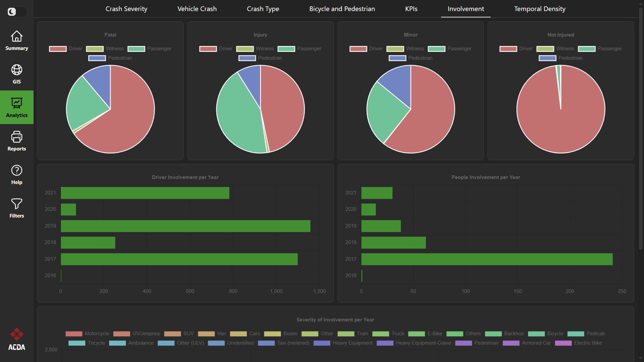644x362 pixels.
Task: Toggle Electric Bike legend item
Action: pyautogui.click(x=578, y=343)
